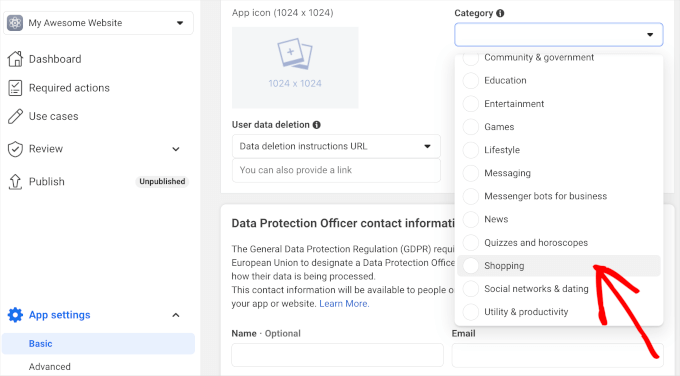680x376 pixels.
Task: Pick the Games category option
Action: point(559,127)
